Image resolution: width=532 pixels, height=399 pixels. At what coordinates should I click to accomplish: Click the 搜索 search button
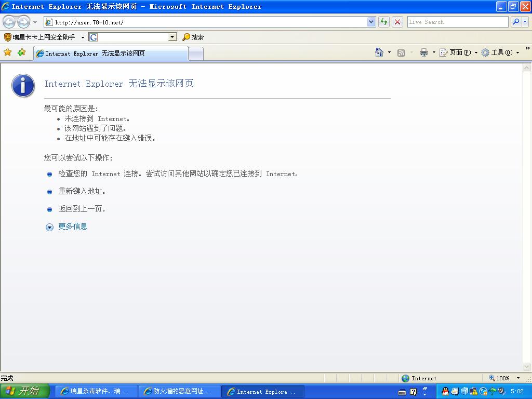click(x=193, y=37)
